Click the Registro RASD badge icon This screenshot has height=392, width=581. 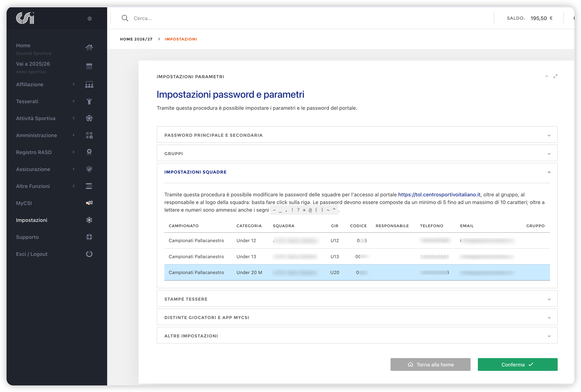pyautogui.click(x=89, y=152)
